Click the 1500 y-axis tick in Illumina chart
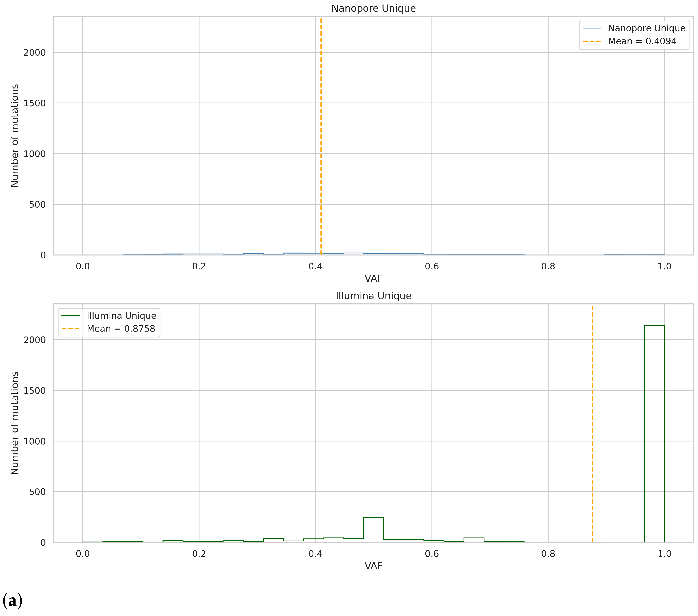Screen dimensions: 698x616 point(34,390)
